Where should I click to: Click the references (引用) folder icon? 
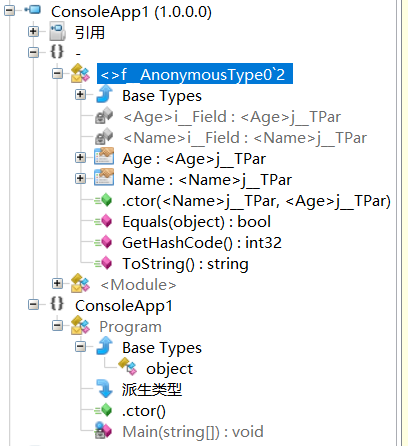57,31
